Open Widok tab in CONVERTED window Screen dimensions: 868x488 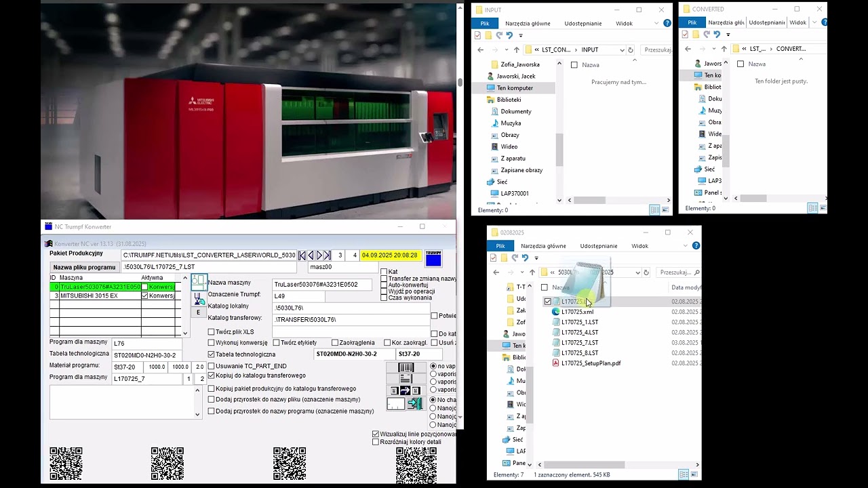tap(798, 22)
